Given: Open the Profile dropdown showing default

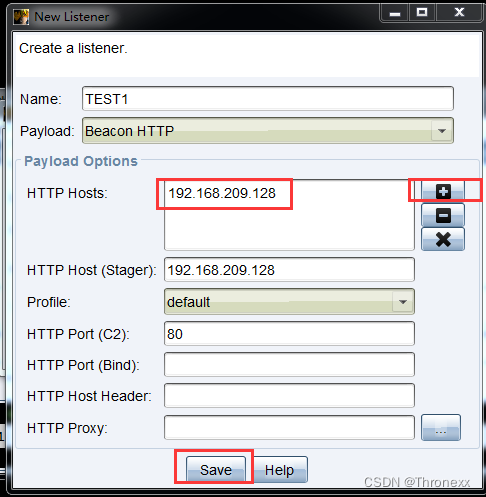Looking at the screenshot, I should coord(289,302).
